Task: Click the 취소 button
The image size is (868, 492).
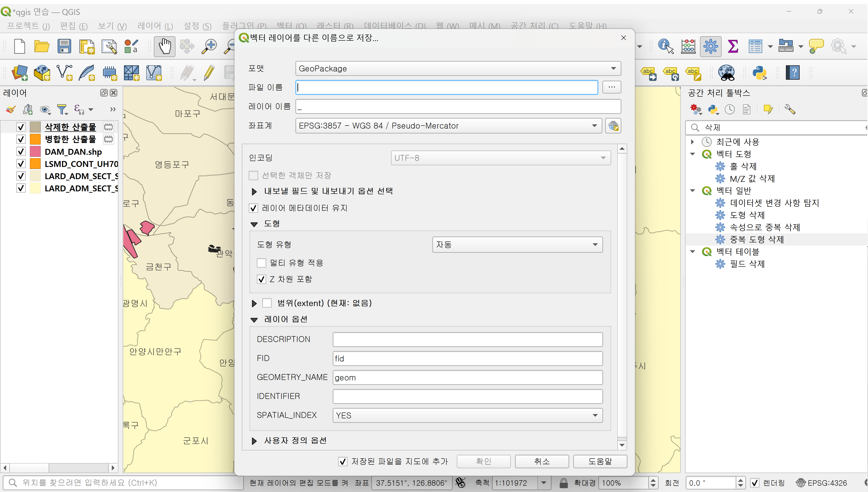Action: [x=542, y=461]
